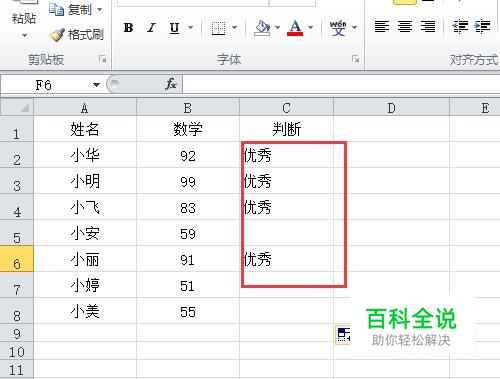Center align text
500x379 pixels.
click(x=405, y=26)
